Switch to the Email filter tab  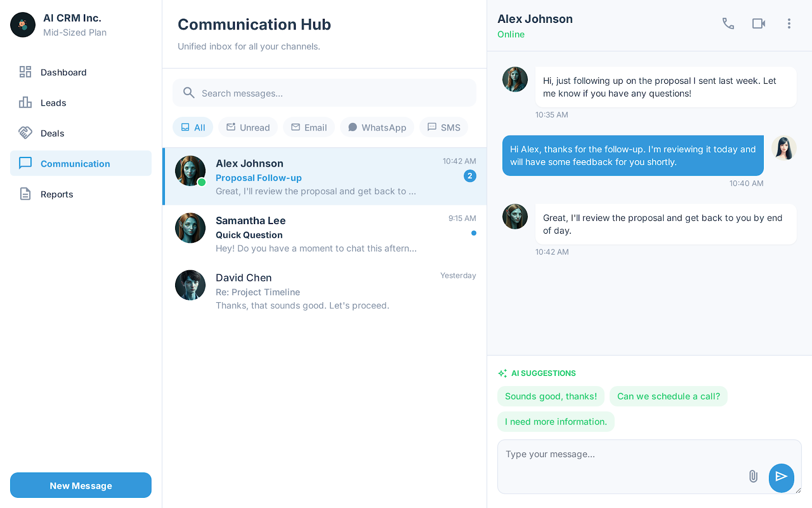[x=309, y=127]
